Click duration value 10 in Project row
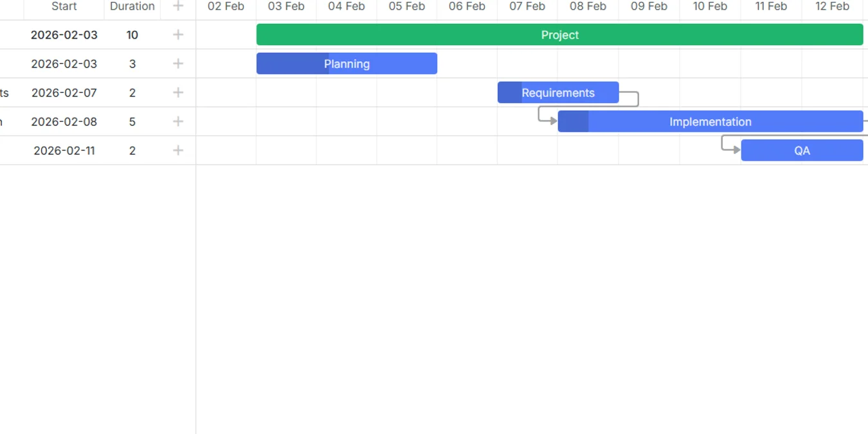Image resolution: width=868 pixels, height=434 pixels. click(x=132, y=35)
